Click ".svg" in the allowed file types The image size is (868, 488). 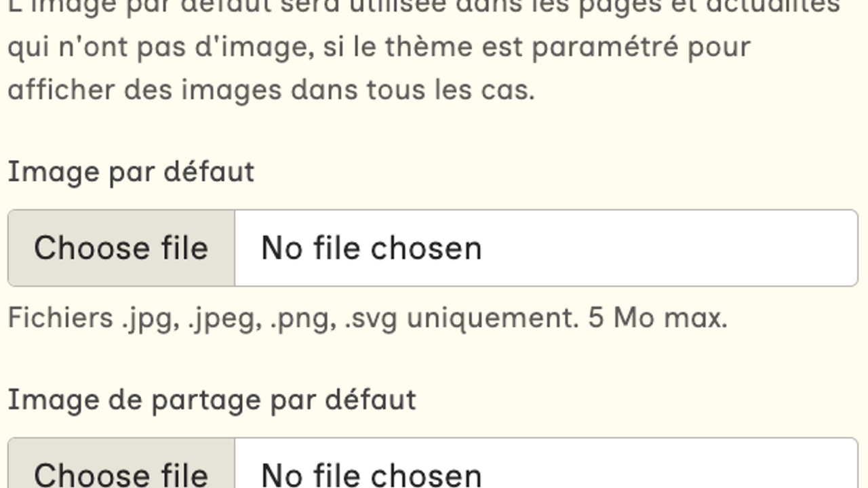pyautogui.click(x=371, y=318)
